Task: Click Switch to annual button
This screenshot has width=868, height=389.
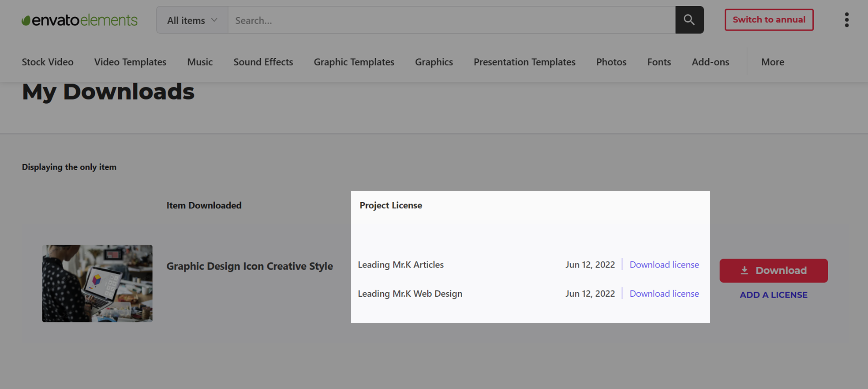Action: pos(769,20)
